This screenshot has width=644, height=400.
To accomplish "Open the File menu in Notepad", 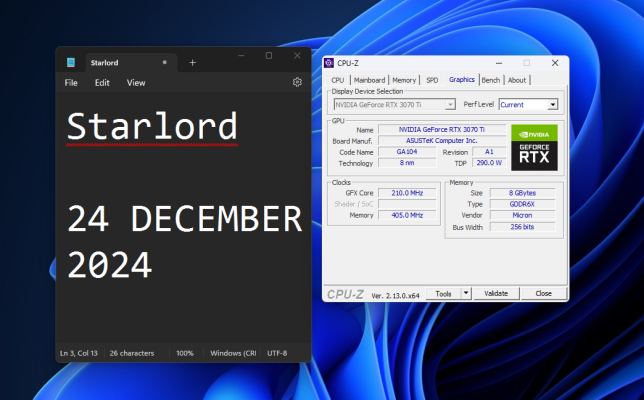I will [71, 83].
